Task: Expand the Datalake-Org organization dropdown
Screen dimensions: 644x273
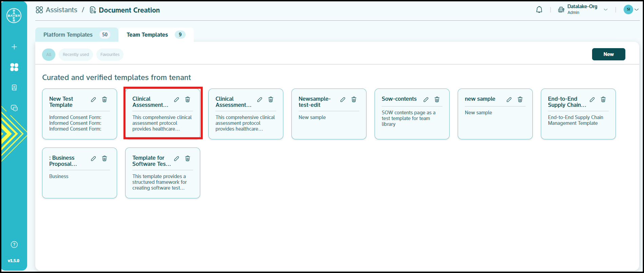Action: (606, 10)
